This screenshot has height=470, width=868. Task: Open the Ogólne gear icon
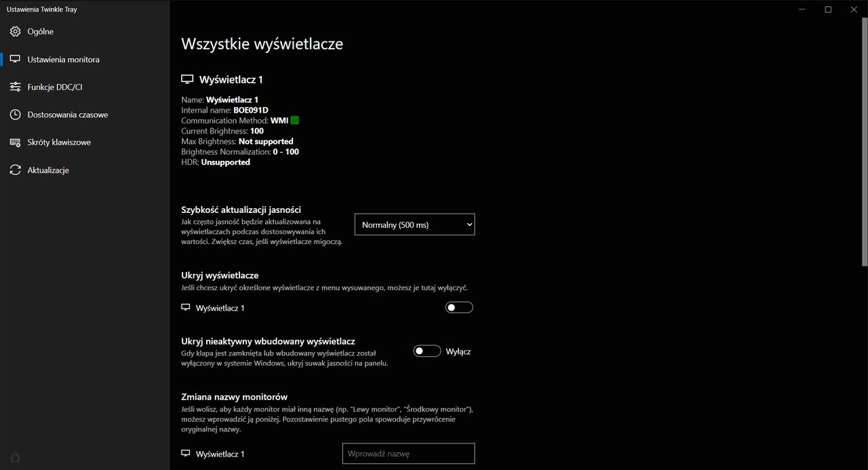tap(15, 32)
